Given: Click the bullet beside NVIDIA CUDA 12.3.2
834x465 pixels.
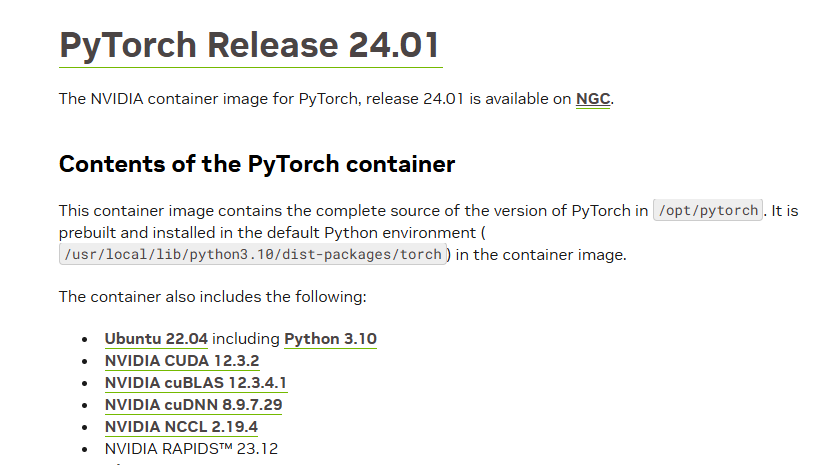Looking at the screenshot, I should pyautogui.click(x=85, y=361).
